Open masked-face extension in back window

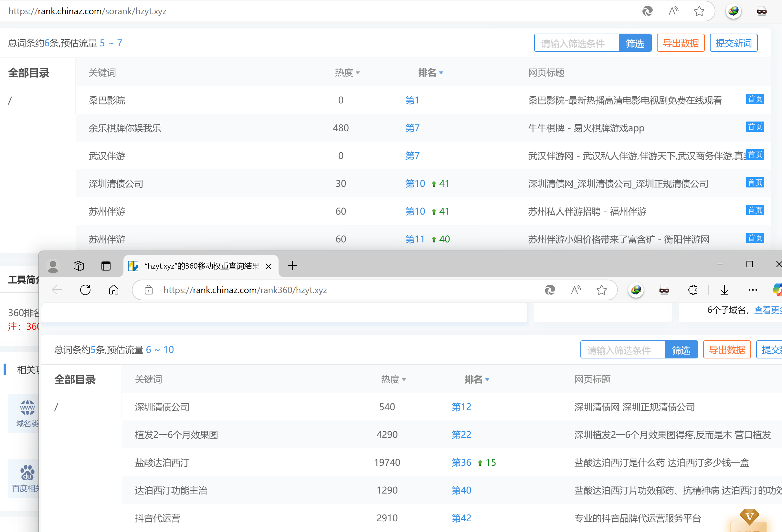(x=761, y=11)
